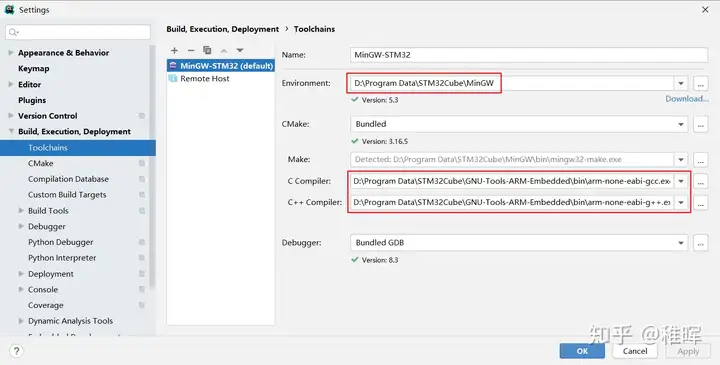The height and width of the screenshot is (365, 720).
Task: Click the C Compiler path field
Action: (x=512, y=181)
